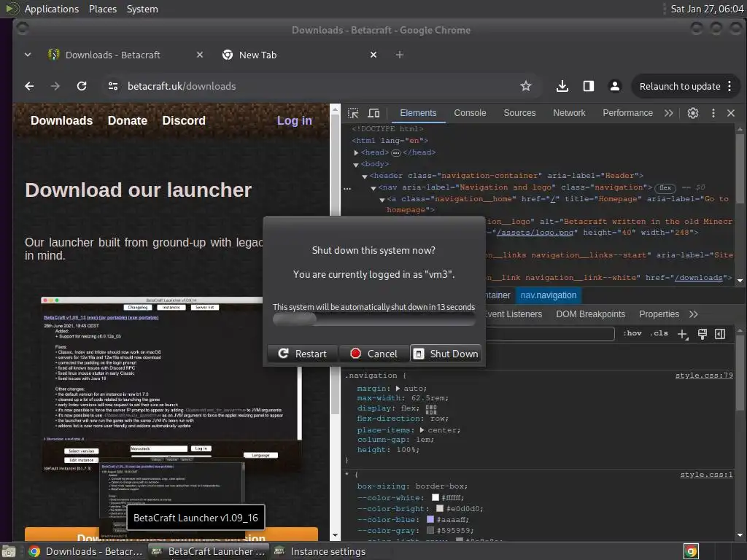The image size is (747, 560).
Task: Collapse the nav element node
Action: (373, 188)
